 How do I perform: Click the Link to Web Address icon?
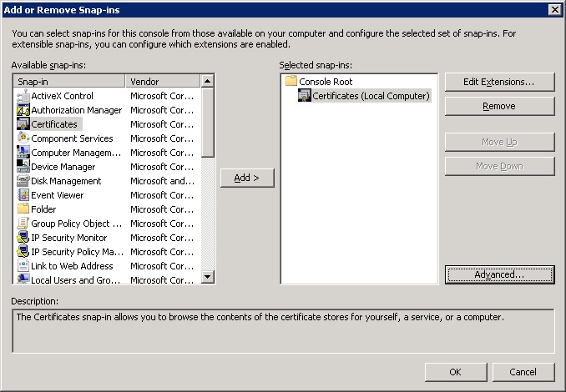[x=23, y=266]
